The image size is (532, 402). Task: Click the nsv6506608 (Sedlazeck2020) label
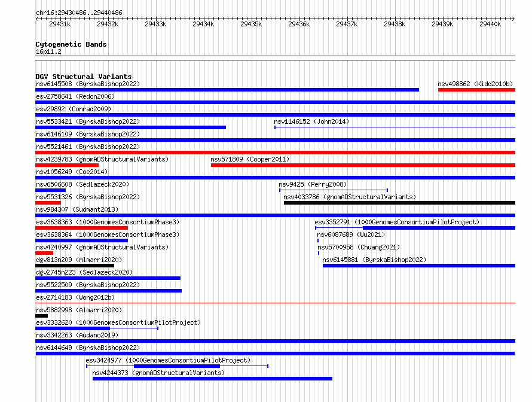tap(82, 184)
